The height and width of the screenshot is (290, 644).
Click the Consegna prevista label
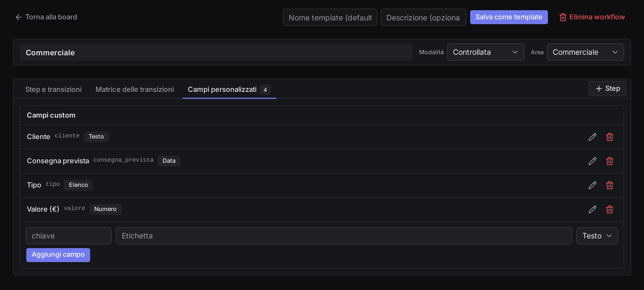(x=58, y=161)
